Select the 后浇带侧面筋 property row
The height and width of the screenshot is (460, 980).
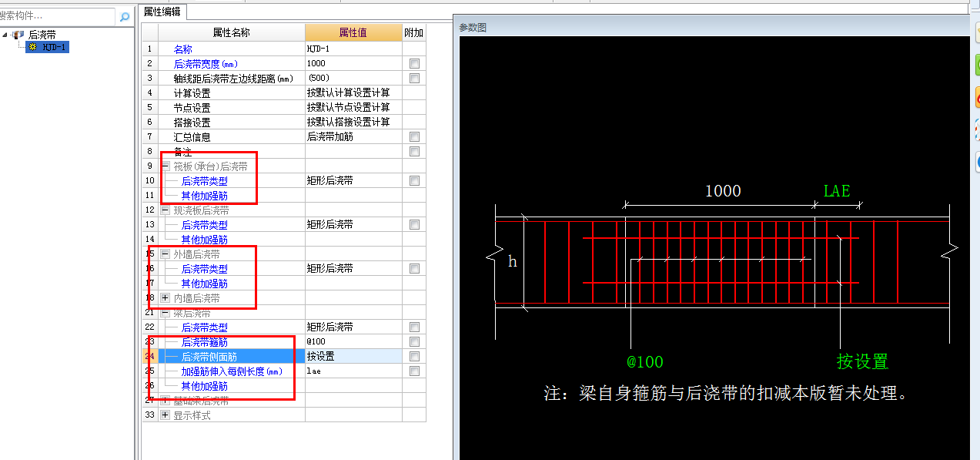[x=232, y=356]
